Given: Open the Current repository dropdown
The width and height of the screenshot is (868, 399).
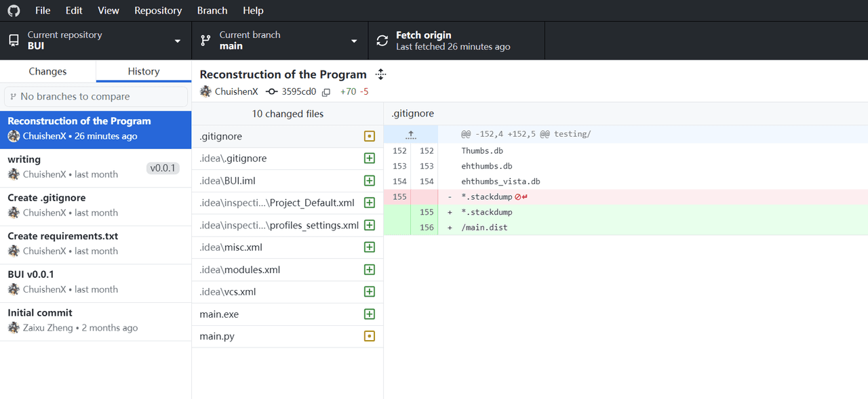Looking at the screenshot, I should [x=96, y=41].
